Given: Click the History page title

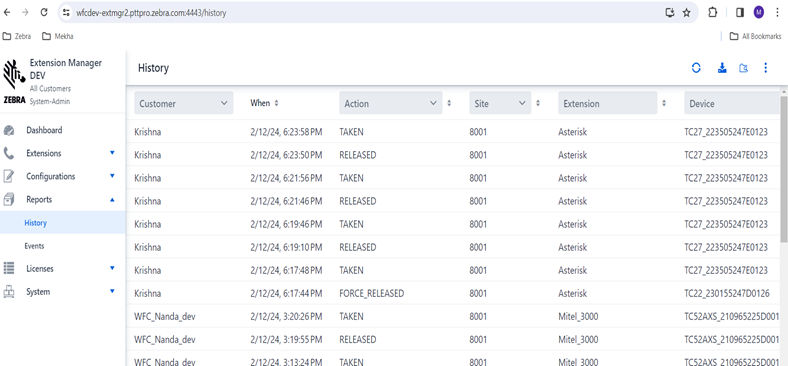Looking at the screenshot, I should click(x=153, y=68).
